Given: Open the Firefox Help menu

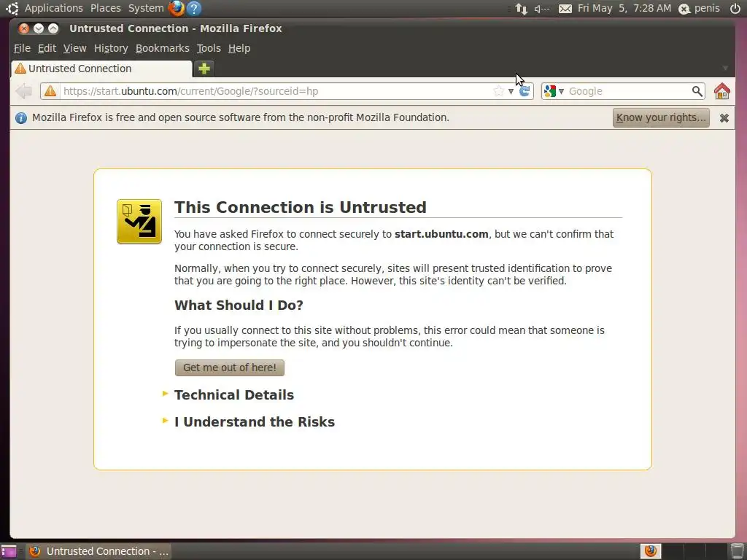Looking at the screenshot, I should pyautogui.click(x=239, y=48).
